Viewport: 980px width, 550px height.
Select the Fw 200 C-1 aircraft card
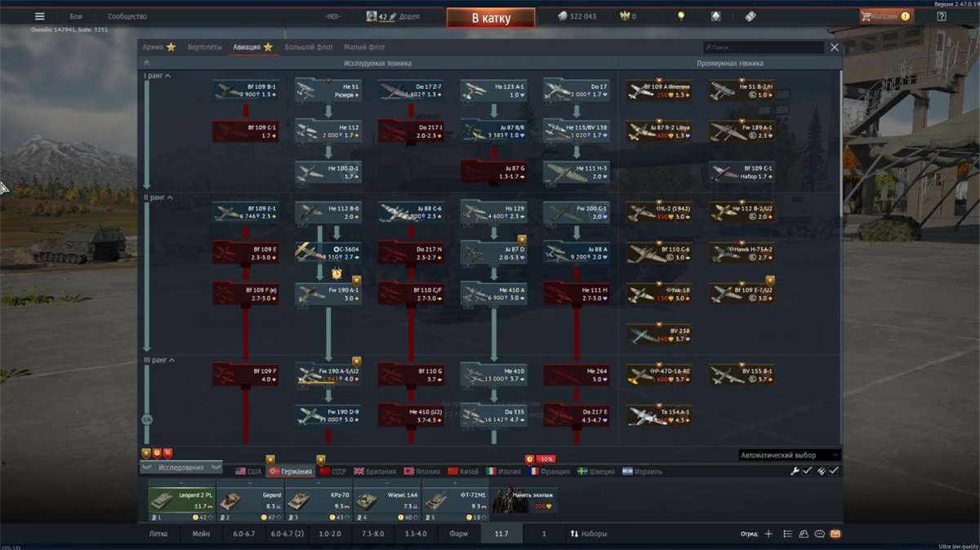(x=577, y=212)
